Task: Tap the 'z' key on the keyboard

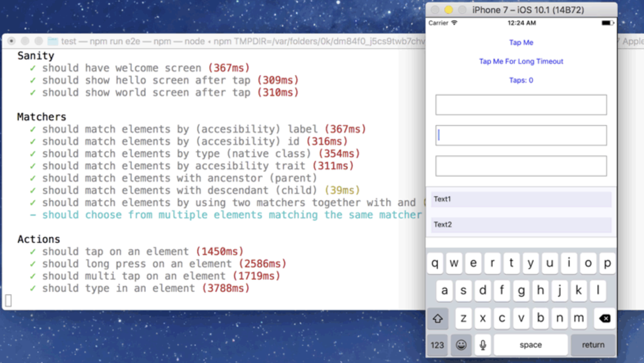Action: click(464, 318)
